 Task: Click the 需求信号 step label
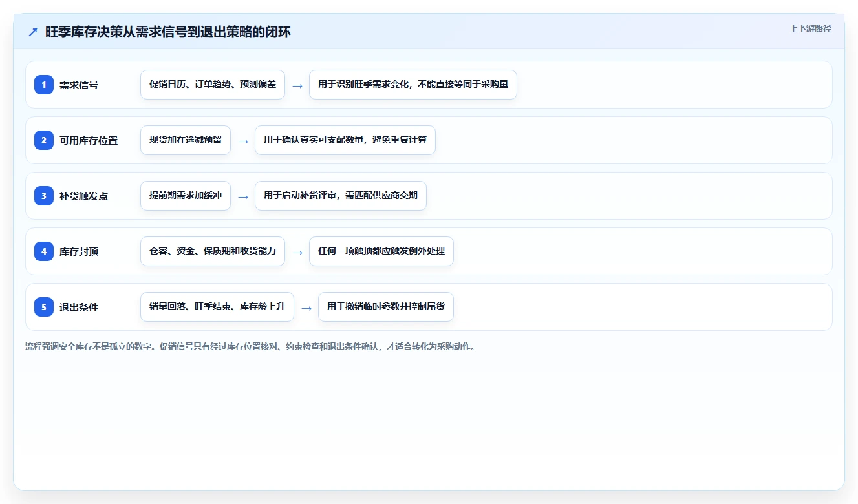(79, 85)
